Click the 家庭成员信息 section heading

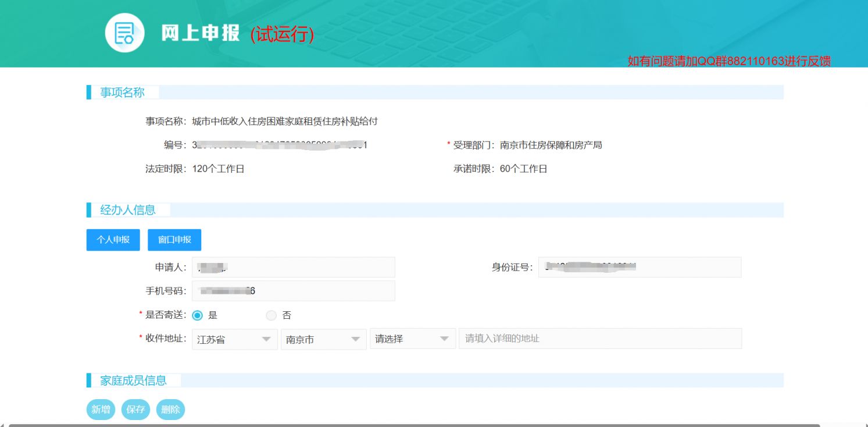pyautogui.click(x=134, y=380)
